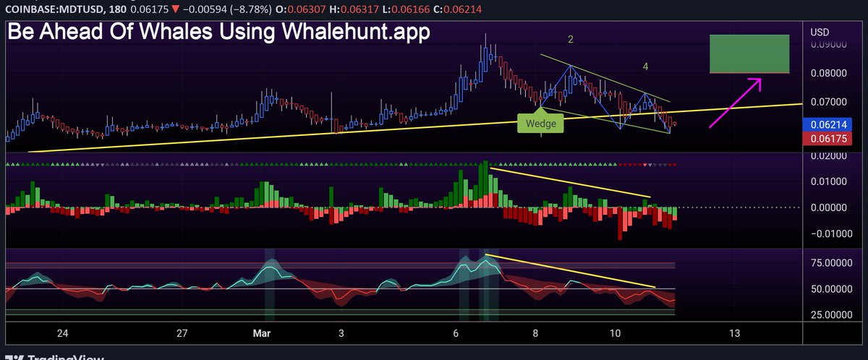
Task: Click the date label 24 on the time axis
Action: click(x=62, y=334)
